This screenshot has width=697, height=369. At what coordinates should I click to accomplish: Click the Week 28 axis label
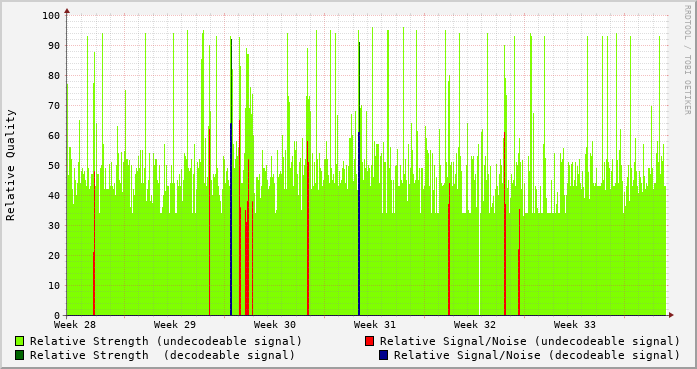(x=75, y=325)
